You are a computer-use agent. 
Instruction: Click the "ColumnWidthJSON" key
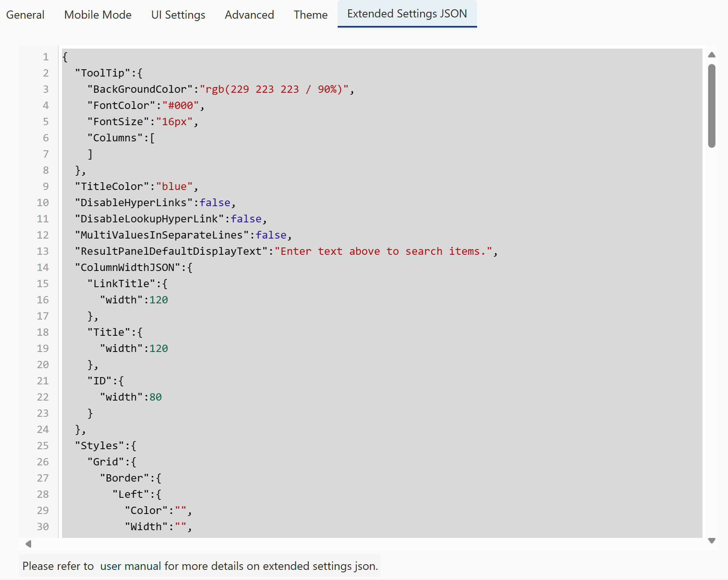(128, 267)
